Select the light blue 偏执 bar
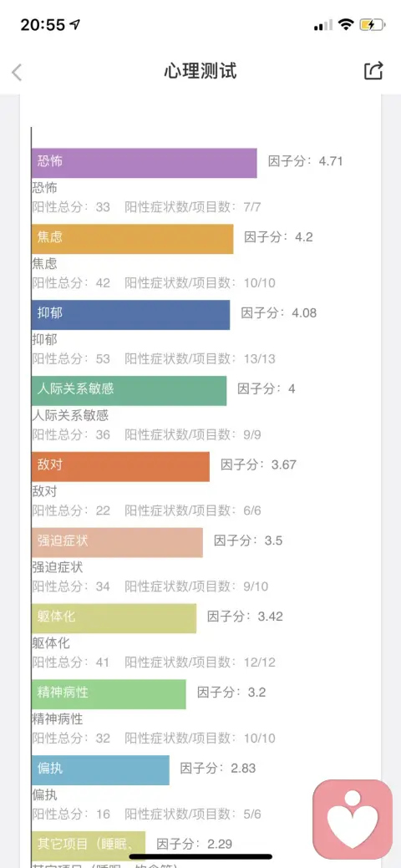 coord(100,769)
